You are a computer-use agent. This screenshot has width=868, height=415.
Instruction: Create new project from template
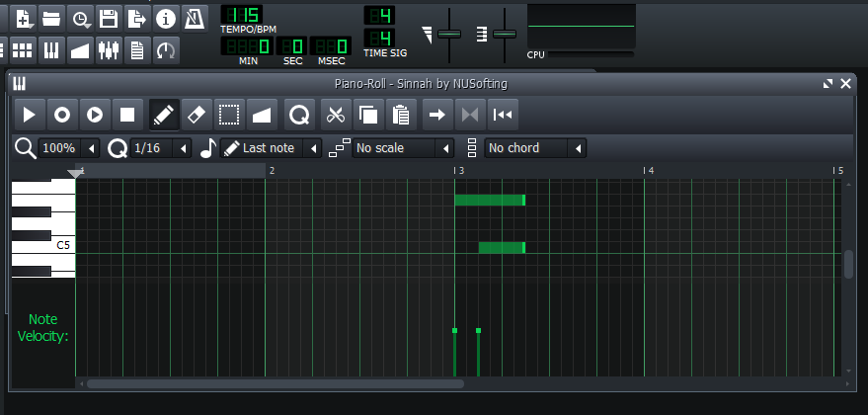tap(24, 20)
